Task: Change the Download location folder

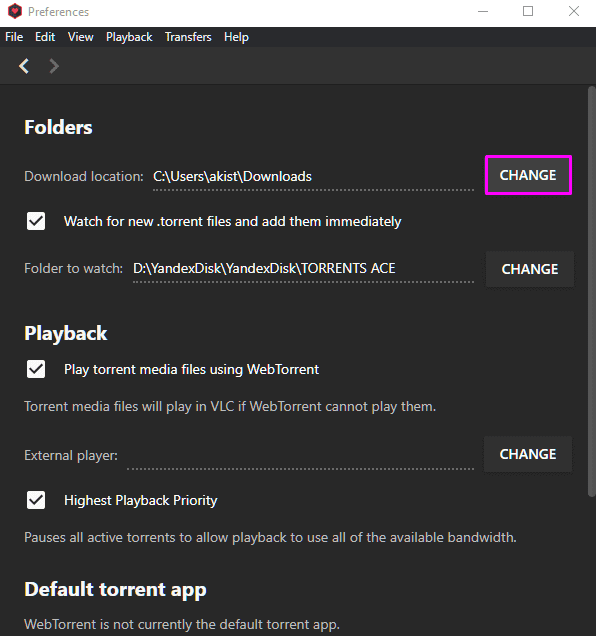Action: coord(528,175)
